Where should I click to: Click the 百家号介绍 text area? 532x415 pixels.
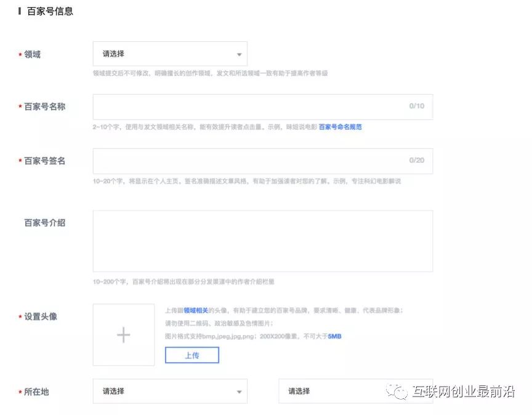coord(263,241)
